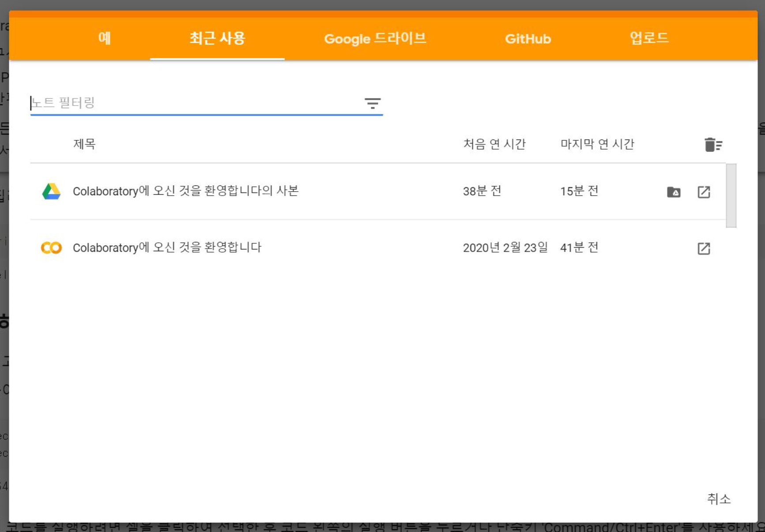Select the 최근 사용 tab
The width and height of the screenshot is (765, 532).
click(217, 38)
